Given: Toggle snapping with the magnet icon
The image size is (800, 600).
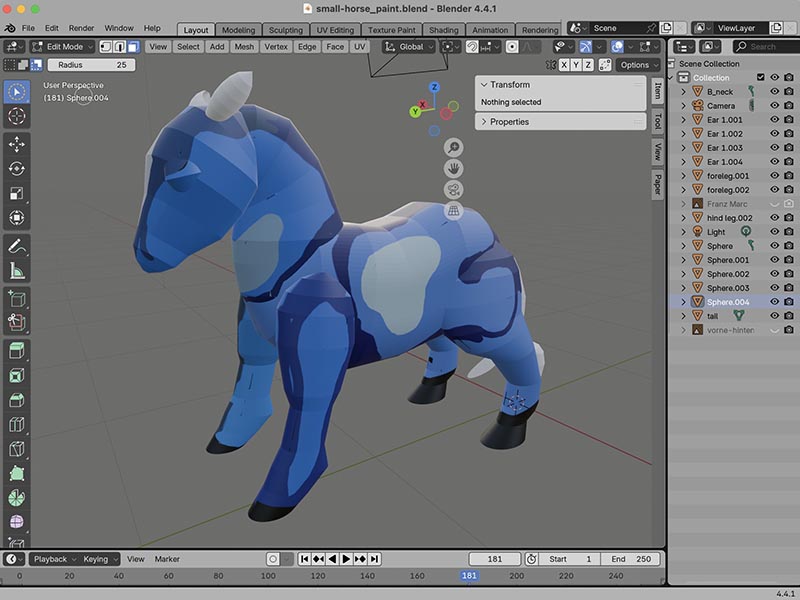Looking at the screenshot, I should point(471,46).
